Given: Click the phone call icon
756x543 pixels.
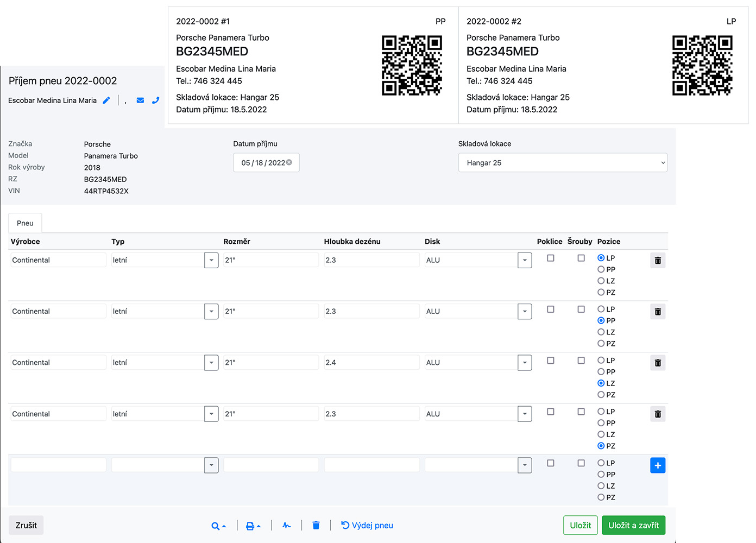Looking at the screenshot, I should (x=155, y=100).
